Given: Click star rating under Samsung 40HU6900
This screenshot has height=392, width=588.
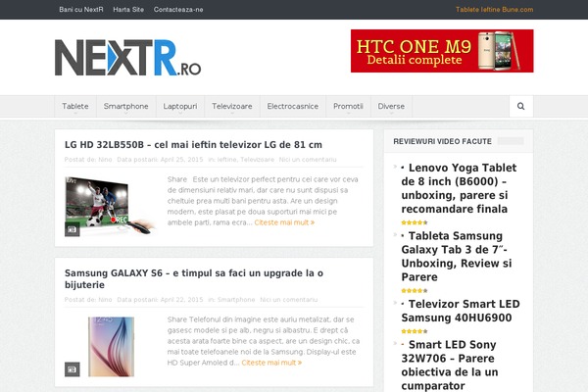Looking at the screenshot, I should 415,331.
